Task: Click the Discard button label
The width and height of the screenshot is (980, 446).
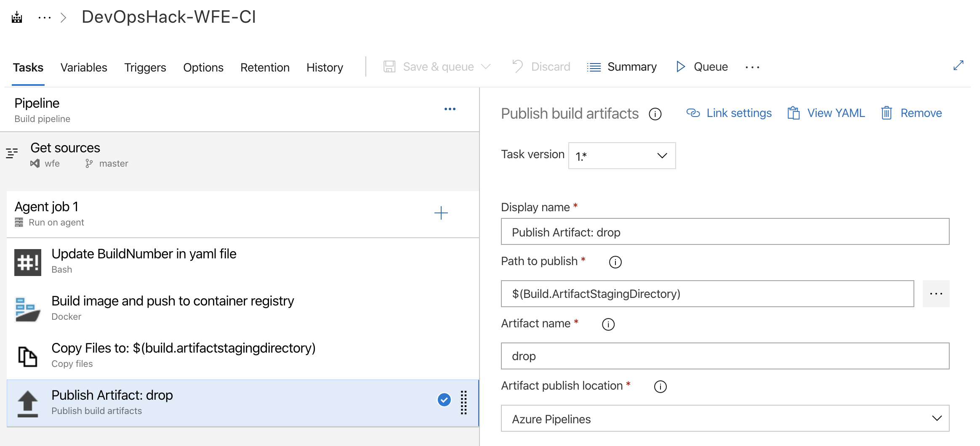Action: pos(551,66)
